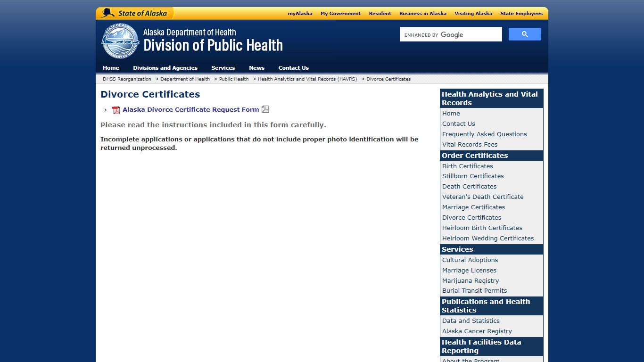This screenshot has height=362, width=644.
Task: Open Heirloom Birth Certificates link
Action: coord(482,228)
